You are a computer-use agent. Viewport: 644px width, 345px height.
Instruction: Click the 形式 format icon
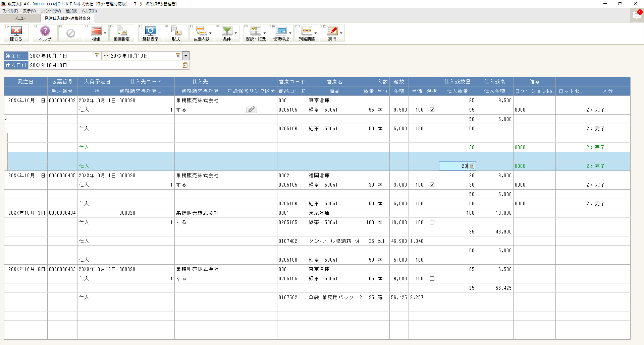click(x=176, y=33)
